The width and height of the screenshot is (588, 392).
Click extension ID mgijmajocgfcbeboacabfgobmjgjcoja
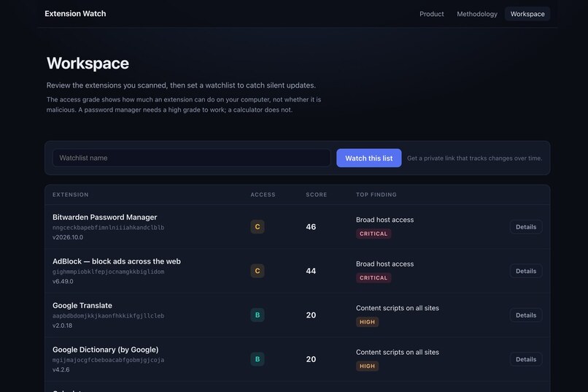click(109, 360)
